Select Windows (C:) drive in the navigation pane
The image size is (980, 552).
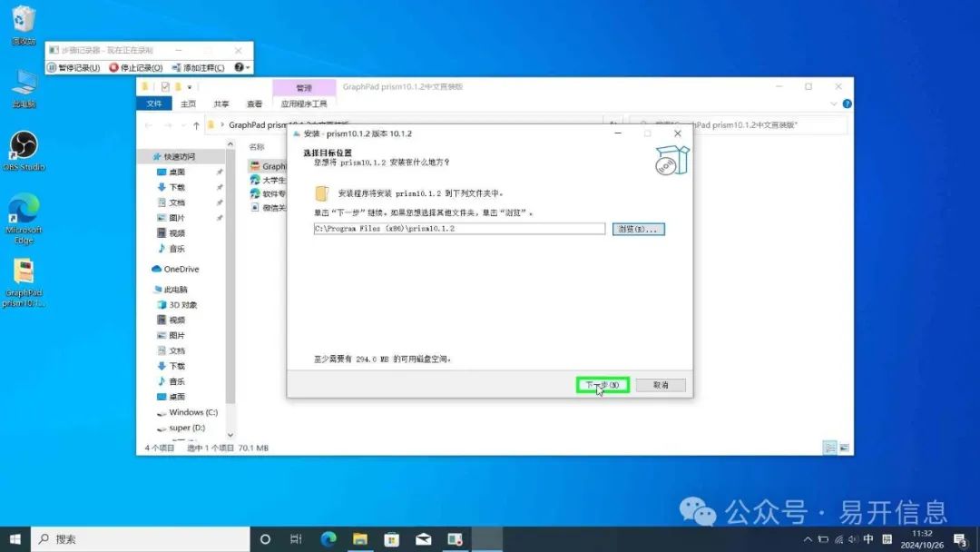(x=193, y=412)
